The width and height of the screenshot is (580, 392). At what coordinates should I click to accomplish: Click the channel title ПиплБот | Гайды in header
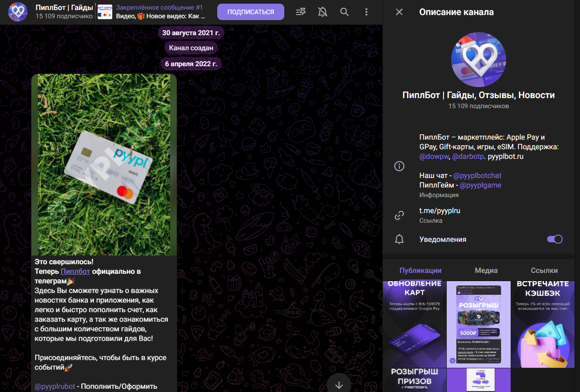pos(64,8)
